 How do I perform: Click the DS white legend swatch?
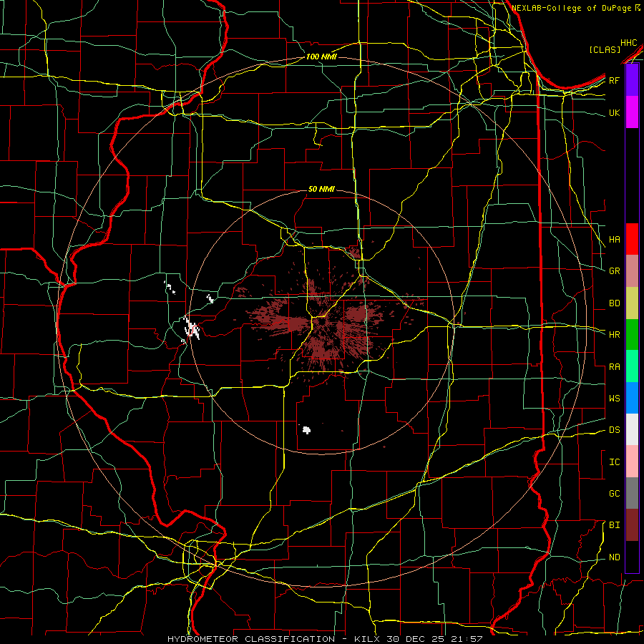click(x=632, y=429)
